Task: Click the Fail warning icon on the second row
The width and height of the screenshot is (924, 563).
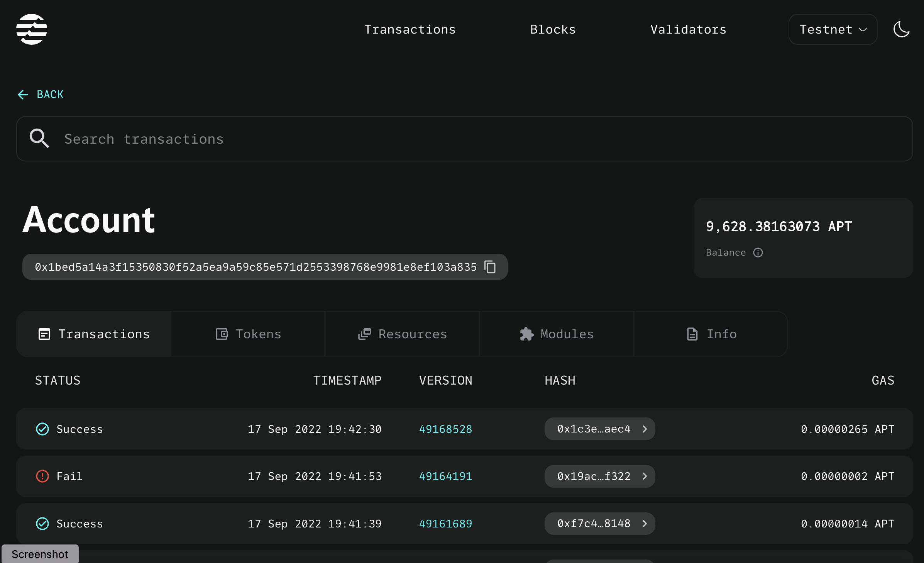Action: tap(42, 476)
